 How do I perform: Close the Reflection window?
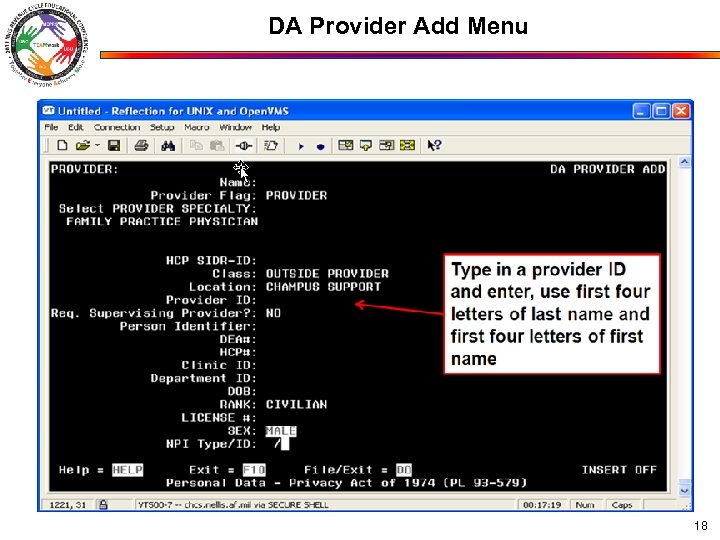(681, 111)
